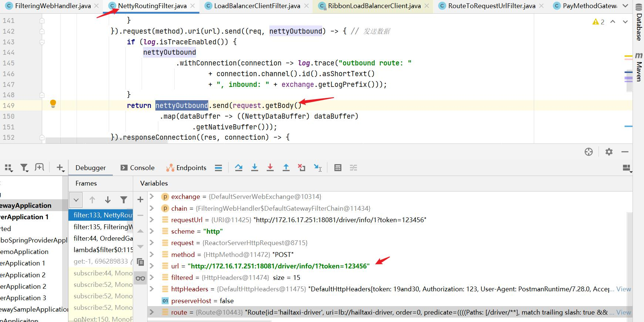Click Duplicate Watch copy icon
The height and width of the screenshot is (322, 644).
pos(140,262)
